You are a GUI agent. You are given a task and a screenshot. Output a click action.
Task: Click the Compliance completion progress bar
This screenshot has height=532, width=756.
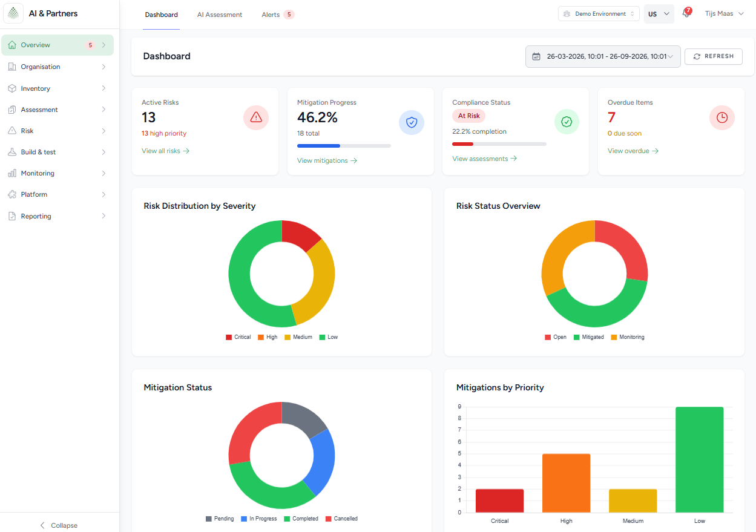(x=499, y=144)
